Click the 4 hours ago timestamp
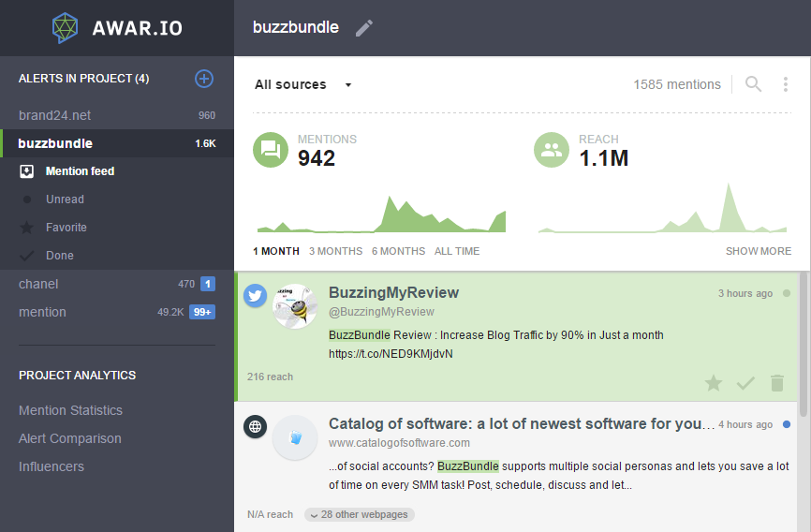The image size is (811, 532). click(x=745, y=424)
